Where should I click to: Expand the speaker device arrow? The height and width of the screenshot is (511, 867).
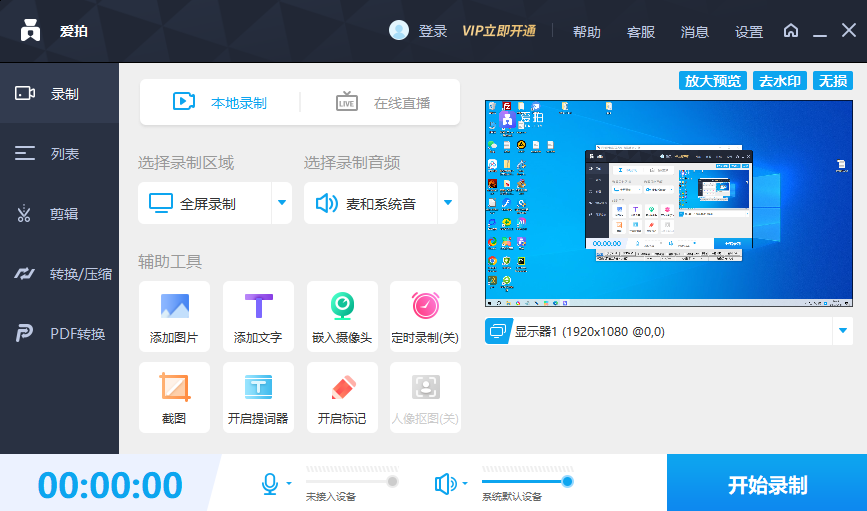[464, 483]
